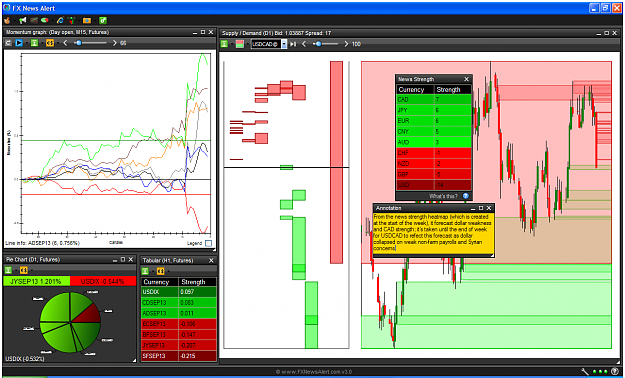This screenshot has height=378, width=625.
Task: Click the green-red pill icon in main toolbar
Action: [45, 20]
